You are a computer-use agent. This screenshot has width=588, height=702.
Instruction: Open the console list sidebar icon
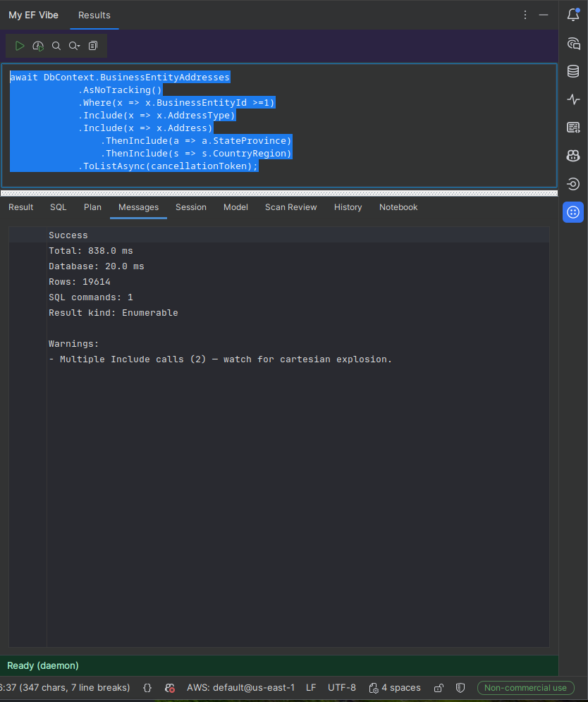point(573,128)
